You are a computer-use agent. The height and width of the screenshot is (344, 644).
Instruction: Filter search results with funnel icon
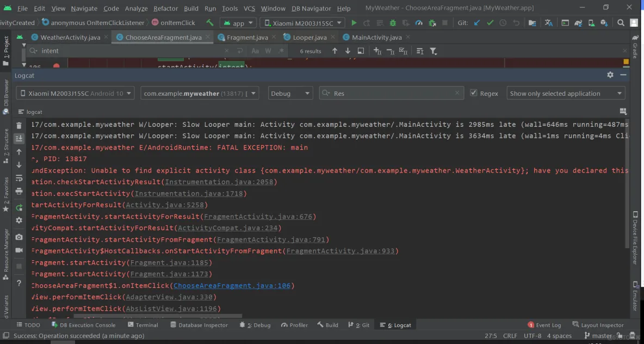click(x=433, y=51)
